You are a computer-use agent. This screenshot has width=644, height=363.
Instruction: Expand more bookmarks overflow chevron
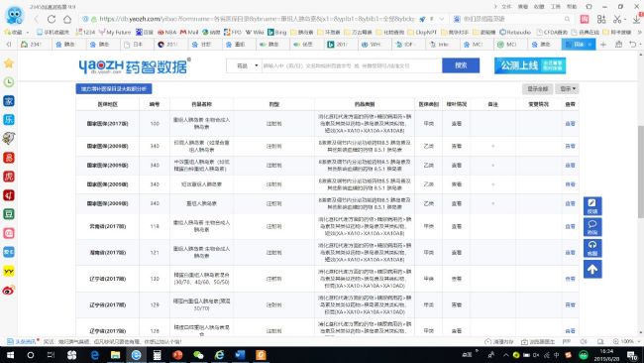639,32
